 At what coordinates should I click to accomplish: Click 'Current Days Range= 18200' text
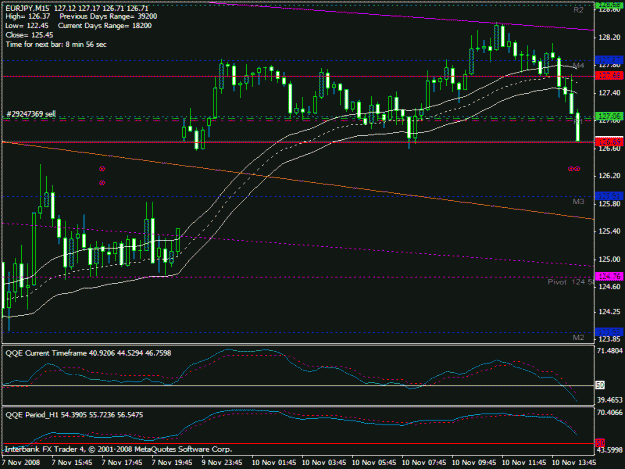click(104, 26)
